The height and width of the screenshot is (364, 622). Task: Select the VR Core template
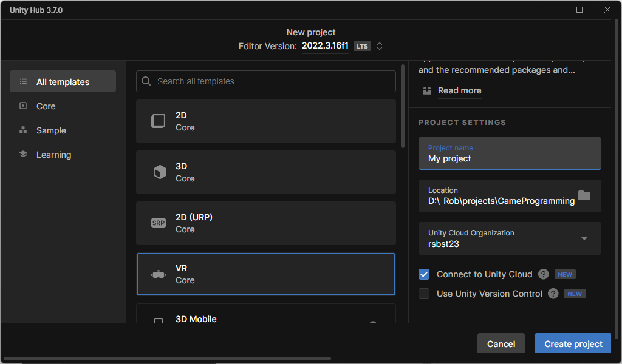(266, 274)
